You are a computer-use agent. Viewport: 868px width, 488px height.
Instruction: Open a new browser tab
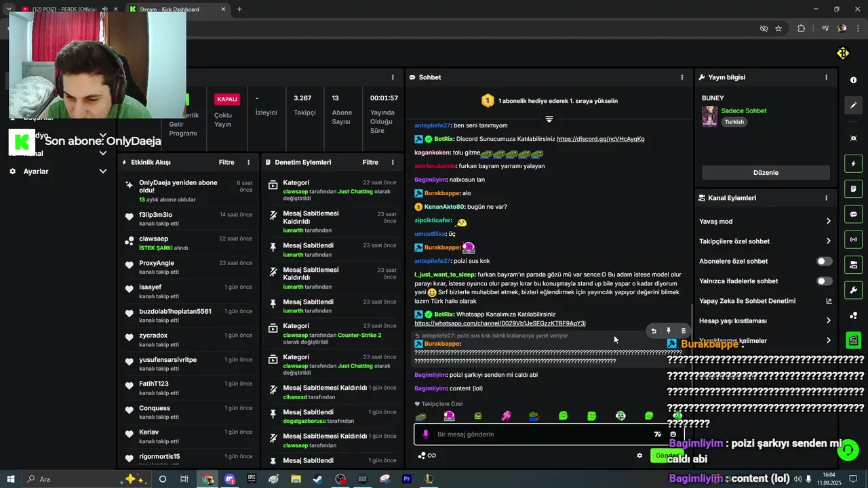click(x=239, y=9)
